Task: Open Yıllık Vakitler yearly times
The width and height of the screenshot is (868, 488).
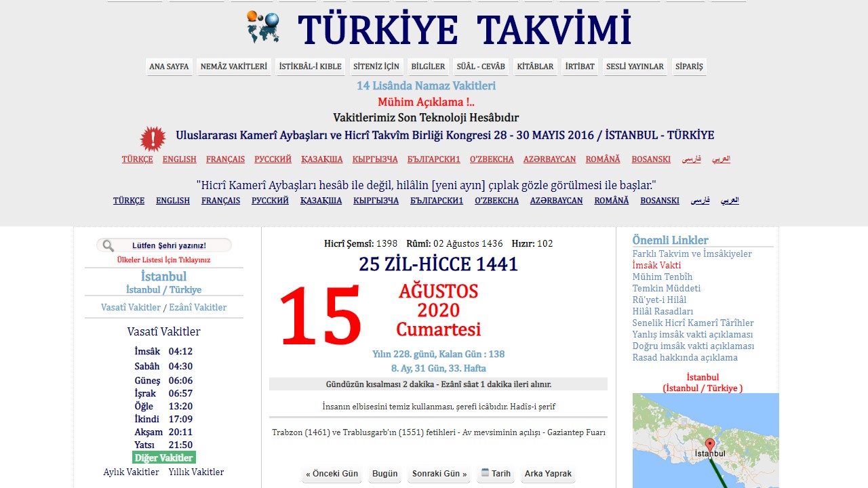Action: pos(196,472)
